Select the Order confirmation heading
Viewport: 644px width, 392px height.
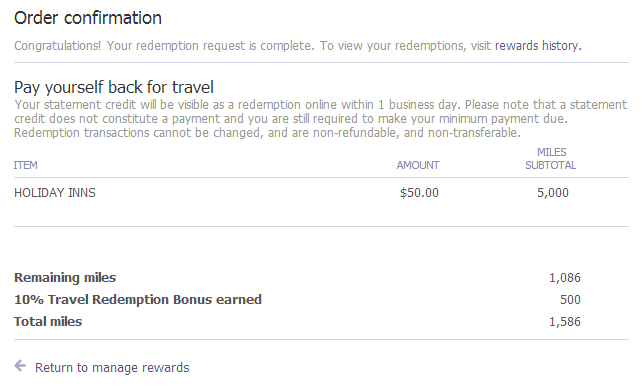coord(88,18)
